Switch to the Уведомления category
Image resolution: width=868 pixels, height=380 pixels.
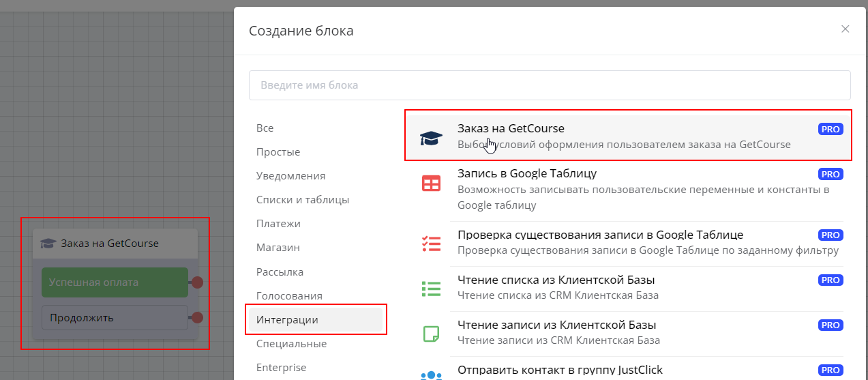pyautogui.click(x=290, y=176)
